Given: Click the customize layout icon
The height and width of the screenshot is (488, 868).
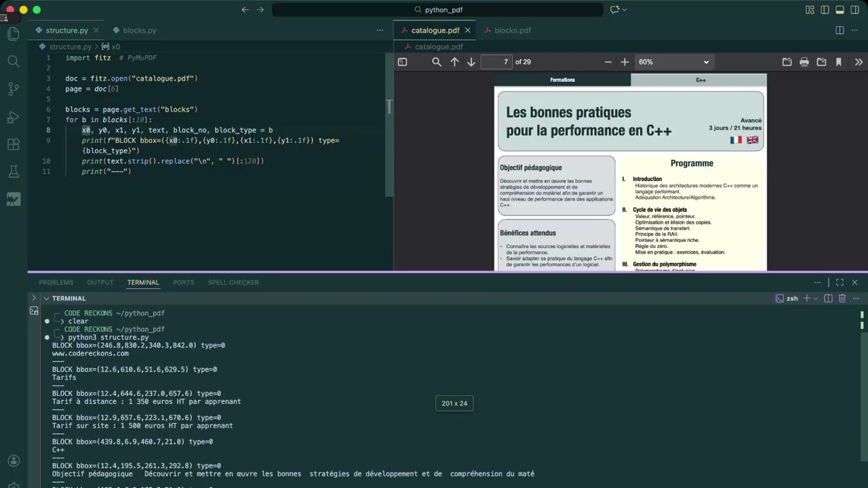Looking at the screenshot, I should point(810,9).
